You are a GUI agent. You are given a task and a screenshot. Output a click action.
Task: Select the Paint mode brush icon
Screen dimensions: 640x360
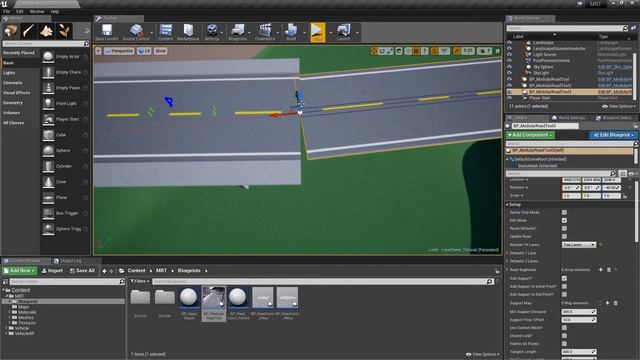(x=29, y=31)
